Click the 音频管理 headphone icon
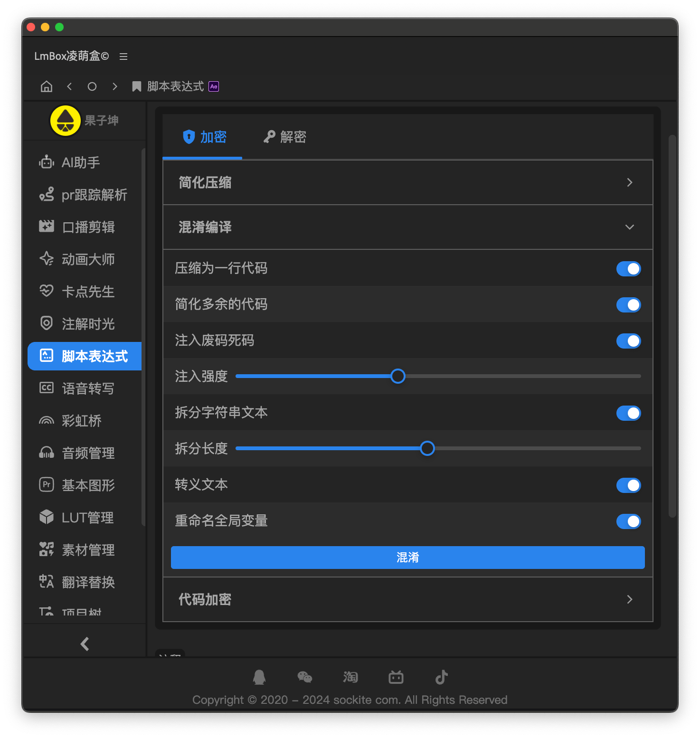This screenshot has width=700, height=738. pos(47,453)
